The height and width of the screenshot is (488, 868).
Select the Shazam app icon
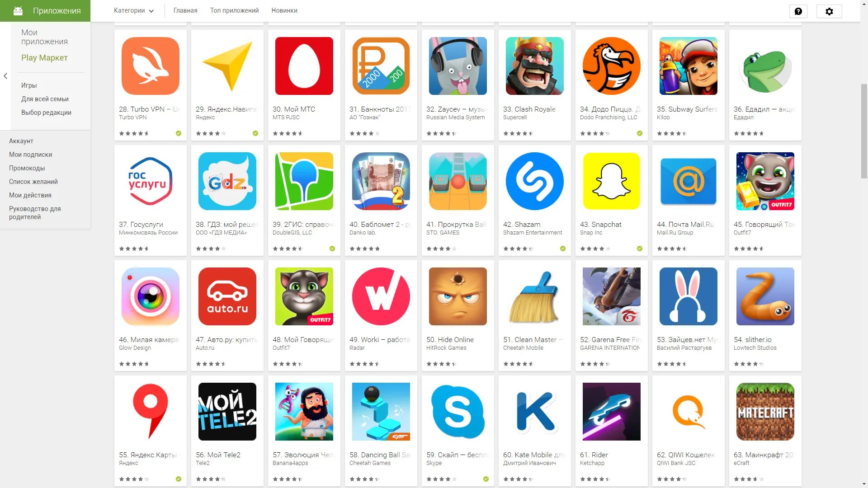[x=535, y=181]
